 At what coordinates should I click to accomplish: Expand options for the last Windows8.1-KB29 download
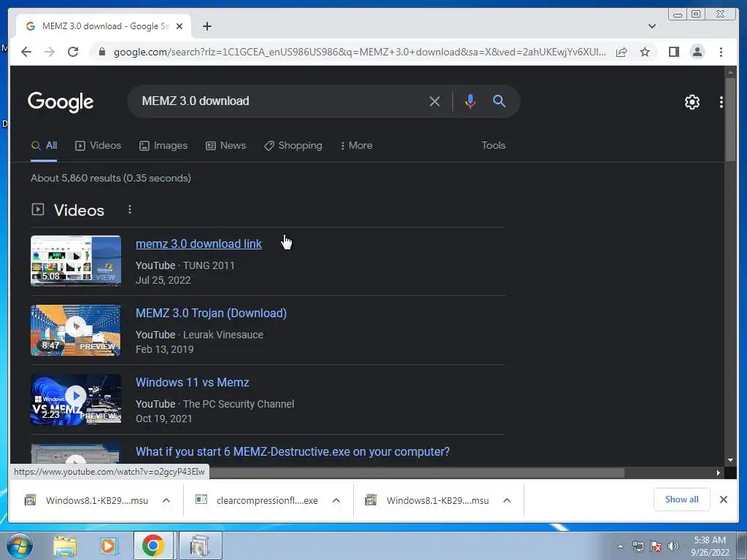click(x=507, y=500)
